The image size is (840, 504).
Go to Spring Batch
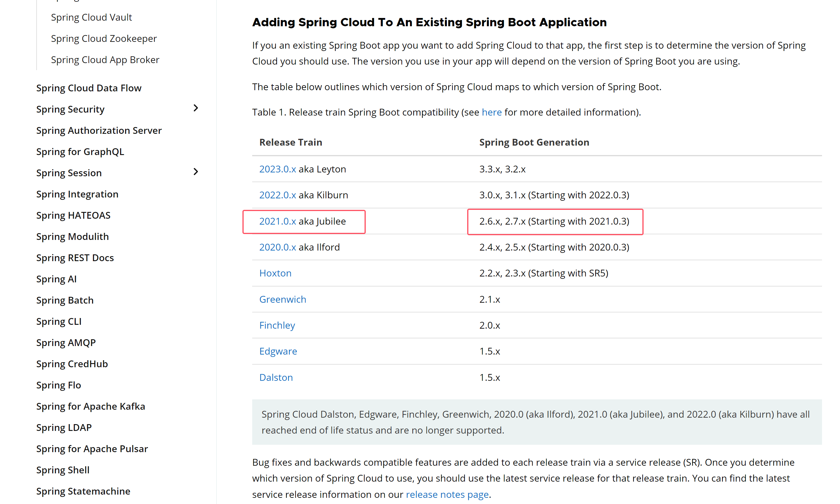65,300
